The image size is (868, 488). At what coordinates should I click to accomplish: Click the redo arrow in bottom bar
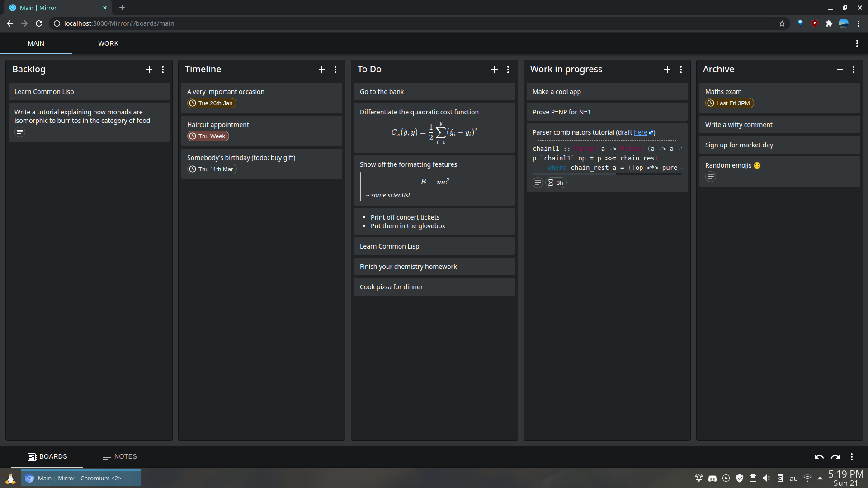point(835,457)
